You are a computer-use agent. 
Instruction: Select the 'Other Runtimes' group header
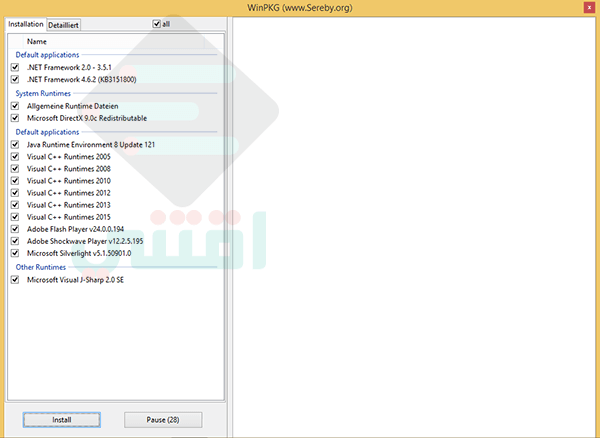tap(41, 267)
